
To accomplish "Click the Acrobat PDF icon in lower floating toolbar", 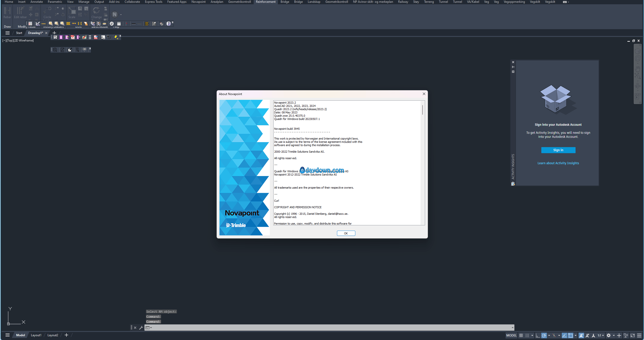I will pos(62,50).
